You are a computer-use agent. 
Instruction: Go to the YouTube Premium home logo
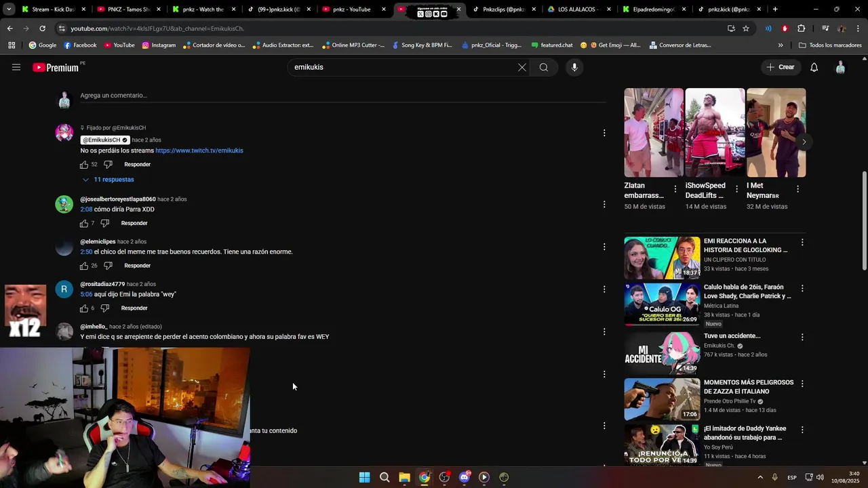56,67
